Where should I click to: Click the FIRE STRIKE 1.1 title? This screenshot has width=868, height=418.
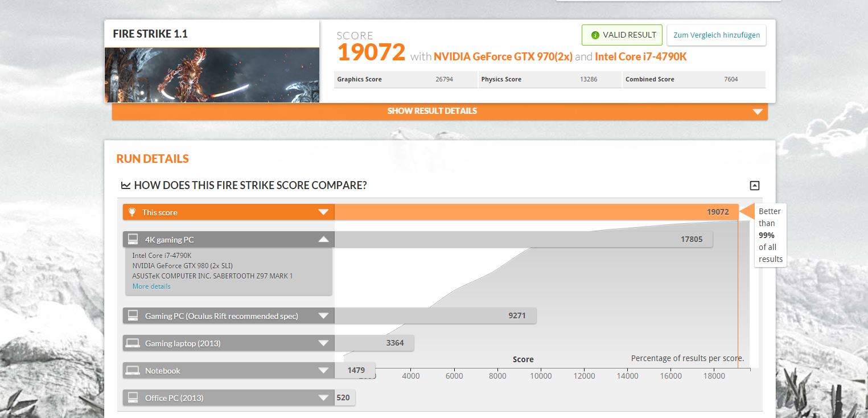click(x=150, y=34)
